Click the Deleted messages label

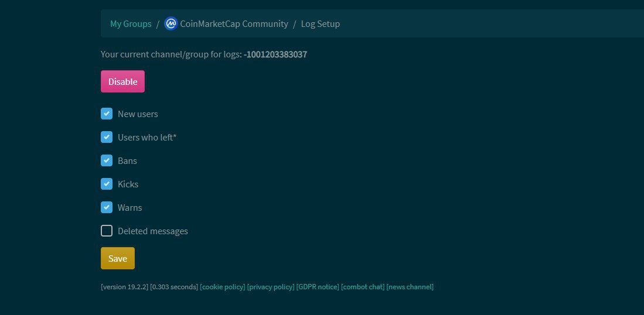pos(153,231)
